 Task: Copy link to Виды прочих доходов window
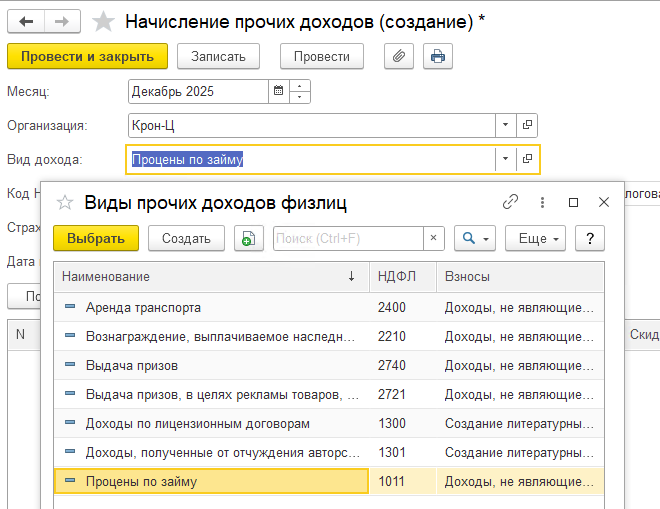point(510,202)
